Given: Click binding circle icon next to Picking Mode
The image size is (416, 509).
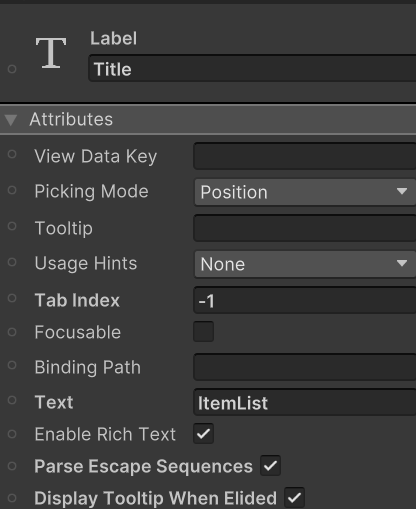Looking at the screenshot, I should pos(12,190).
